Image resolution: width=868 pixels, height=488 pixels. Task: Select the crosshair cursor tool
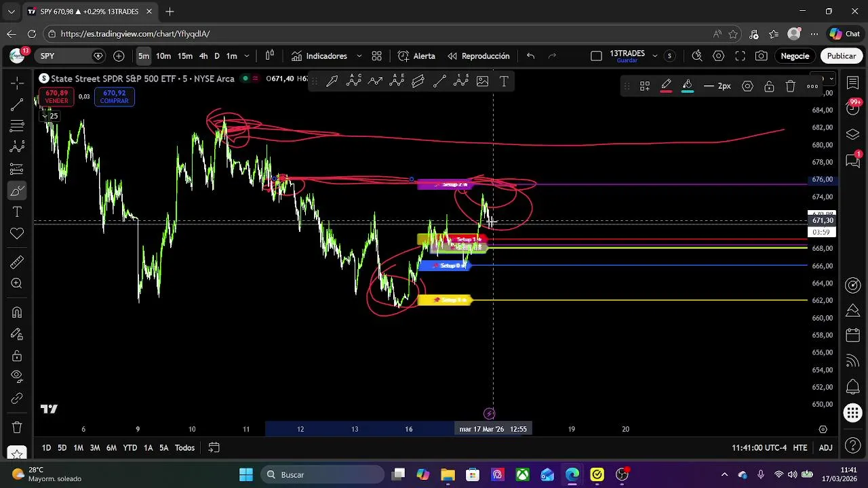(17, 83)
